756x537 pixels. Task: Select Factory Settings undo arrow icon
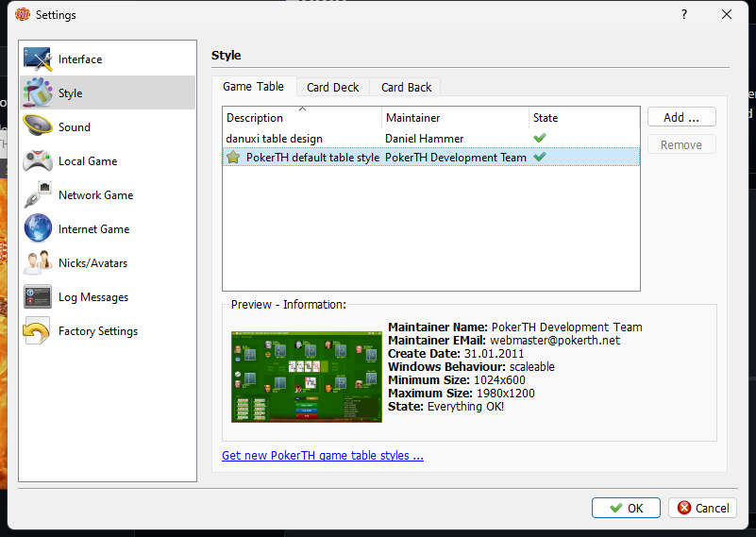(38, 331)
